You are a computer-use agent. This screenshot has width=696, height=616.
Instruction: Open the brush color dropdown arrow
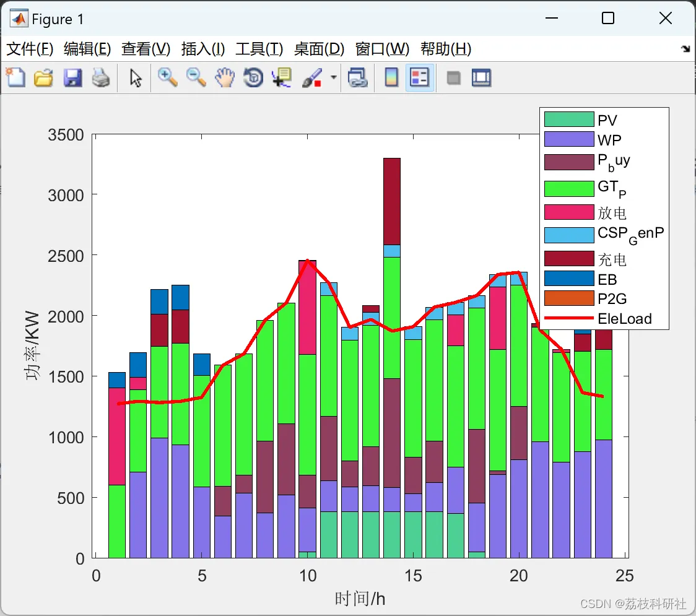[x=333, y=77]
